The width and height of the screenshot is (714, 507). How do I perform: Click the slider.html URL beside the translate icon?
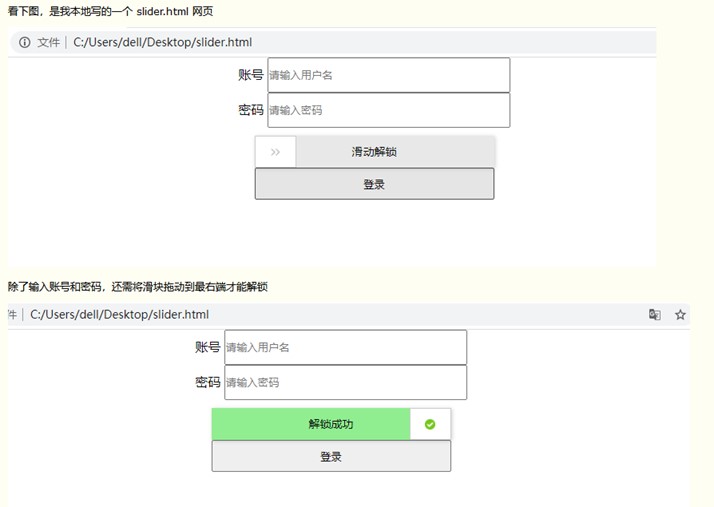tap(120, 314)
